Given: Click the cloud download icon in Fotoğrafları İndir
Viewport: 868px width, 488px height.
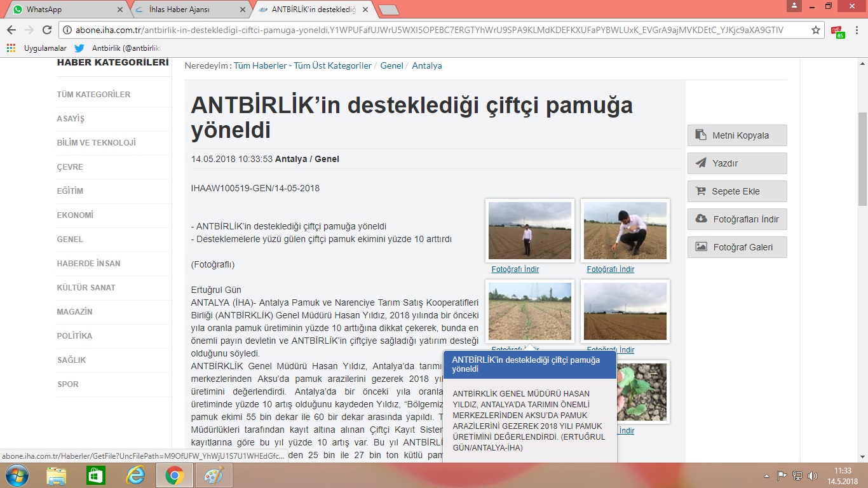Looking at the screenshot, I should (701, 219).
